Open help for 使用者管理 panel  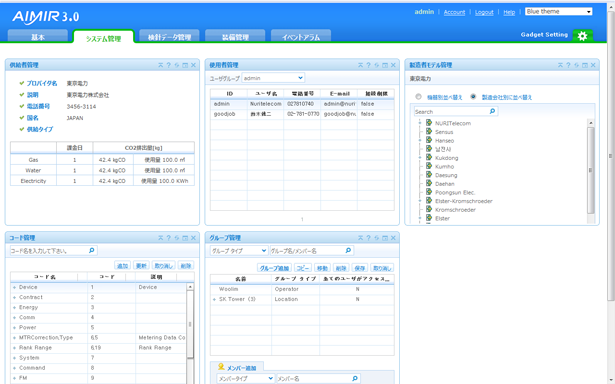click(x=369, y=65)
